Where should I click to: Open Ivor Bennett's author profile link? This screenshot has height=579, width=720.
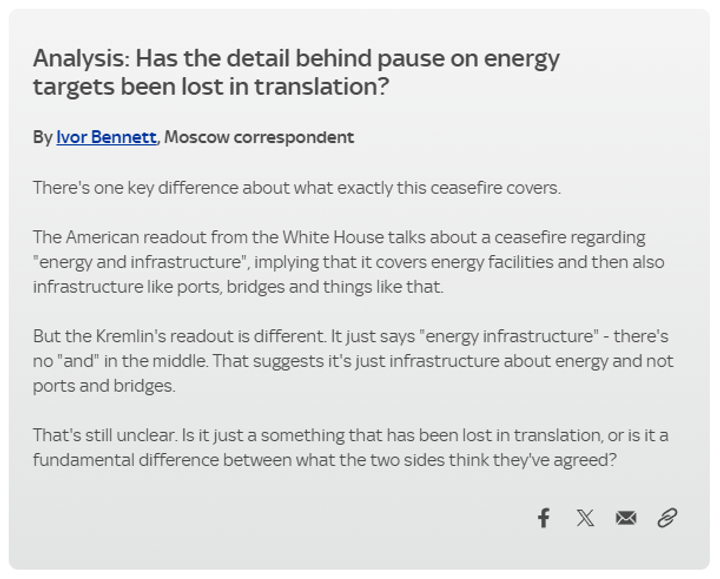(x=106, y=137)
